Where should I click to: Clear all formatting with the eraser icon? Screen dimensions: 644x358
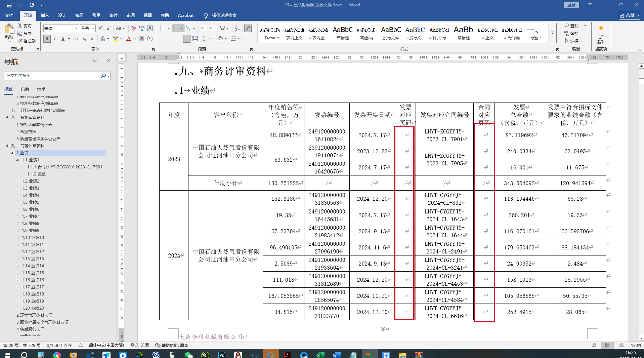click(x=134, y=29)
